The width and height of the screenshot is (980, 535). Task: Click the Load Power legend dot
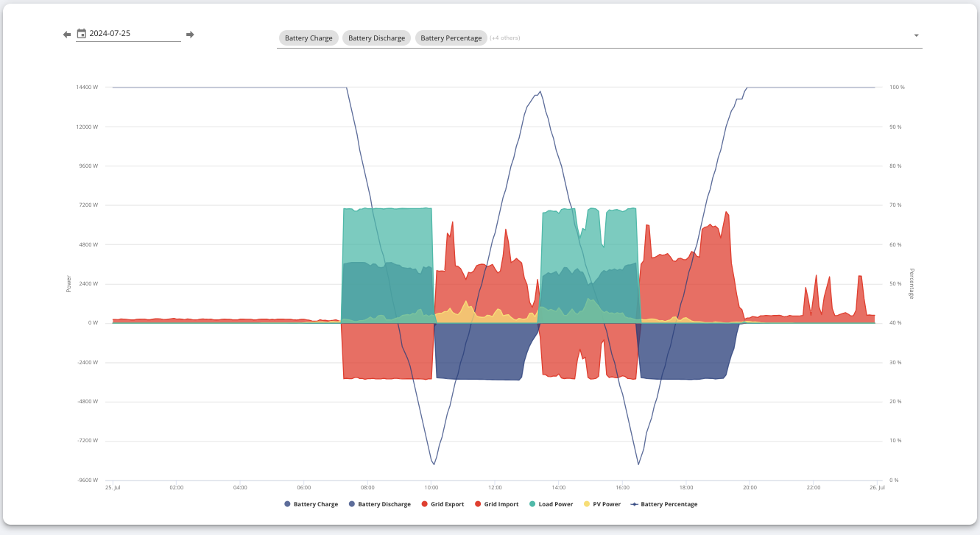point(532,504)
